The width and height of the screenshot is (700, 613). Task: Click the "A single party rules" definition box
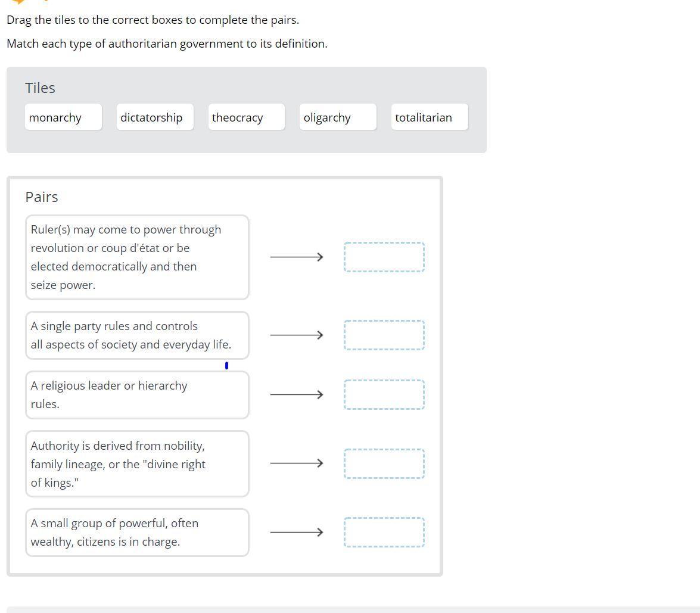[137, 335]
